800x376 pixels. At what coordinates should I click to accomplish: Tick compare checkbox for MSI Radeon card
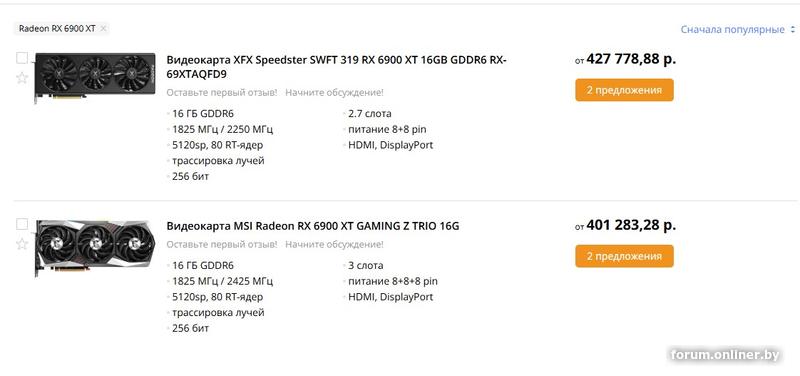(x=22, y=224)
